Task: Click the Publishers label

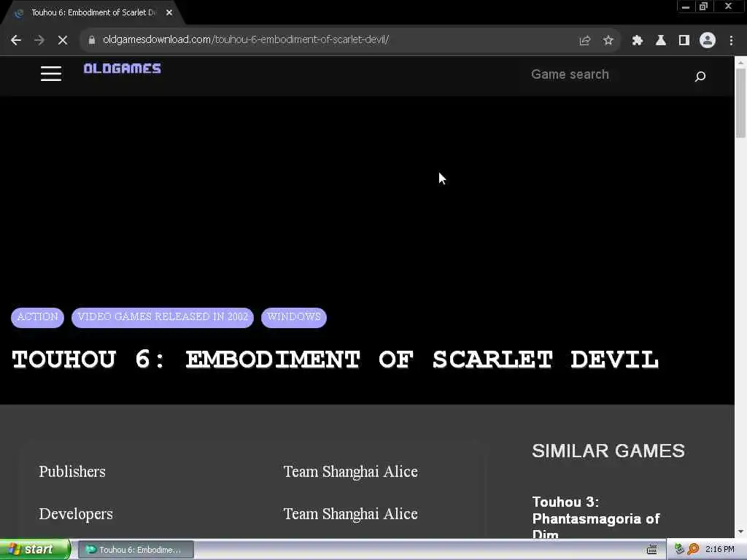Action: pyautogui.click(x=72, y=472)
